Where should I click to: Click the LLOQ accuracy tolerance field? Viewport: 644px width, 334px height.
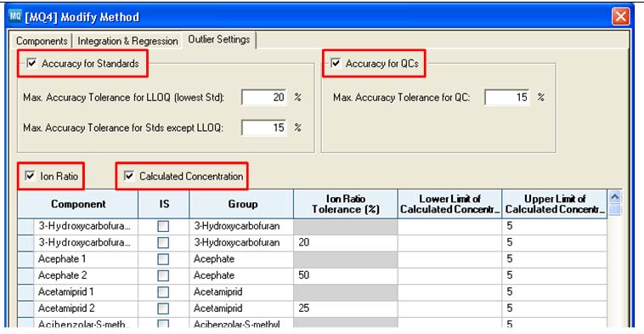click(x=263, y=98)
